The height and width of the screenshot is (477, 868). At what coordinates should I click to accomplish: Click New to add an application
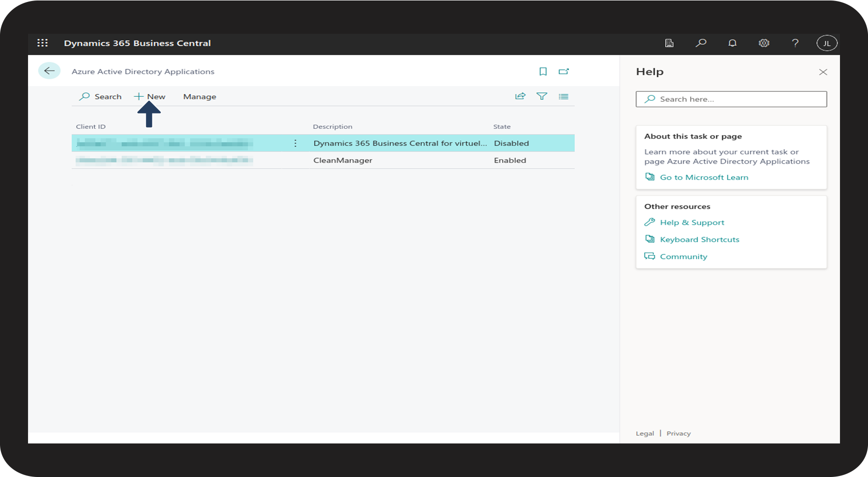(150, 97)
